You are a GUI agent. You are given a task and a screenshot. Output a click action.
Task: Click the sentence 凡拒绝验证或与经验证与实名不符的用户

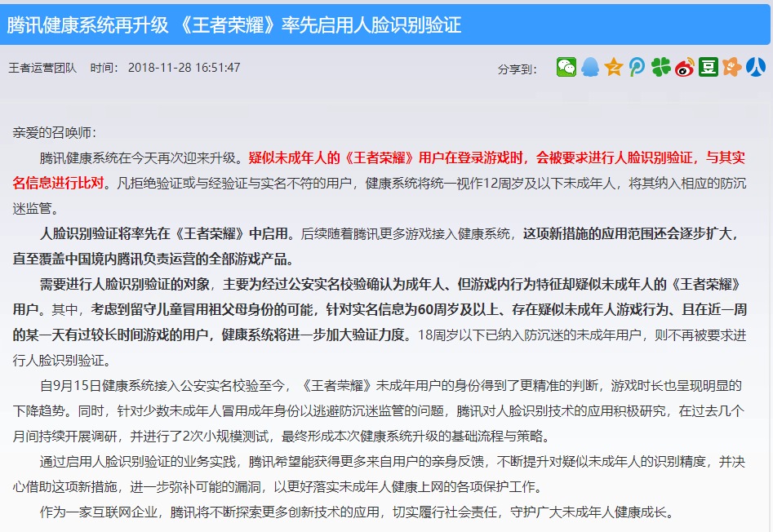tap(234, 184)
